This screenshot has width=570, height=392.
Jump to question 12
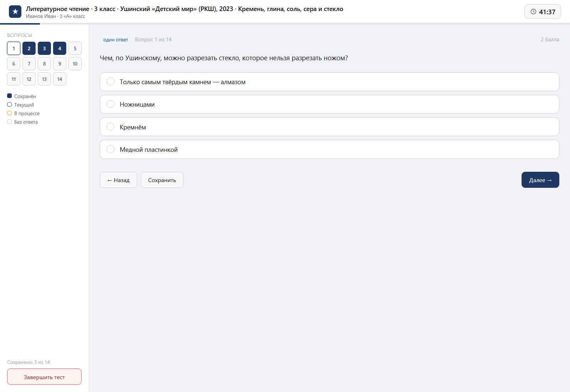point(29,79)
